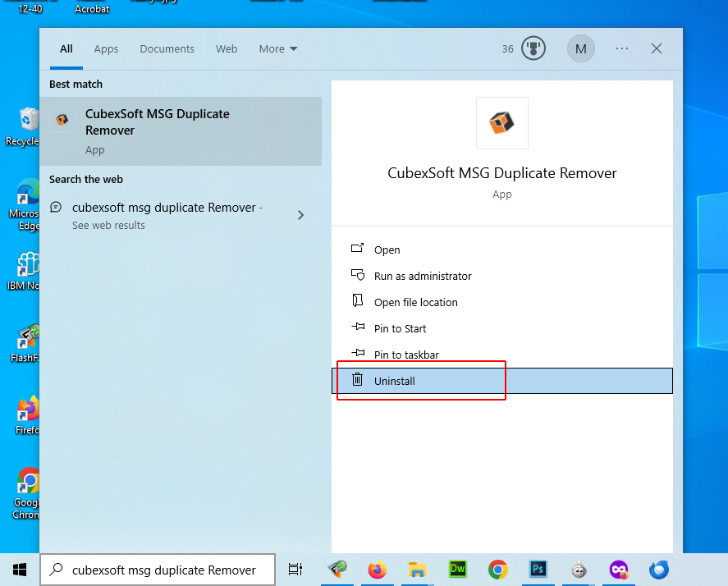Click the search magnifier icon in taskbar

tap(56, 570)
